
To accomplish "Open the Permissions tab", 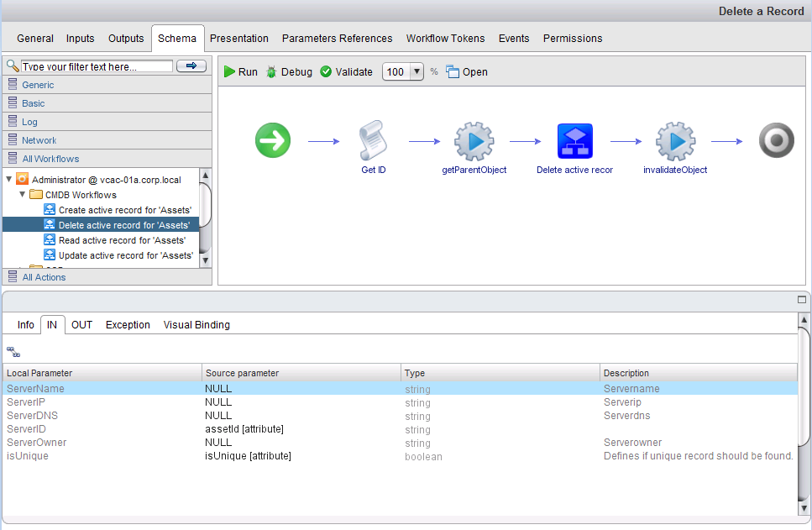I will [x=573, y=39].
